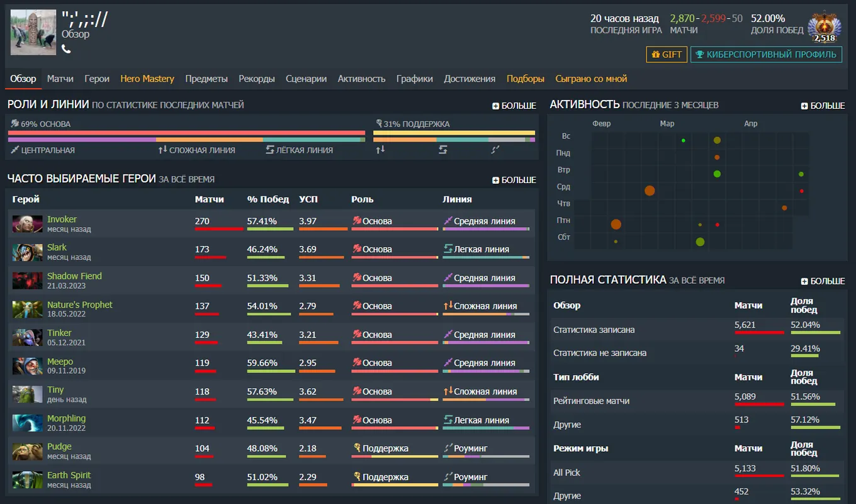Click the 2,870 wins count
This screenshot has height=504, width=856.
(x=682, y=18)
